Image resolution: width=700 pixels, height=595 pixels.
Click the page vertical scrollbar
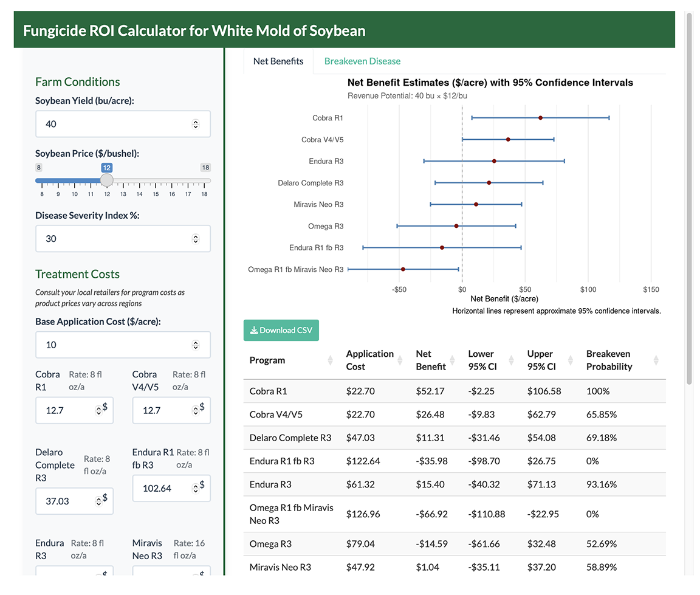coord(689,199)
